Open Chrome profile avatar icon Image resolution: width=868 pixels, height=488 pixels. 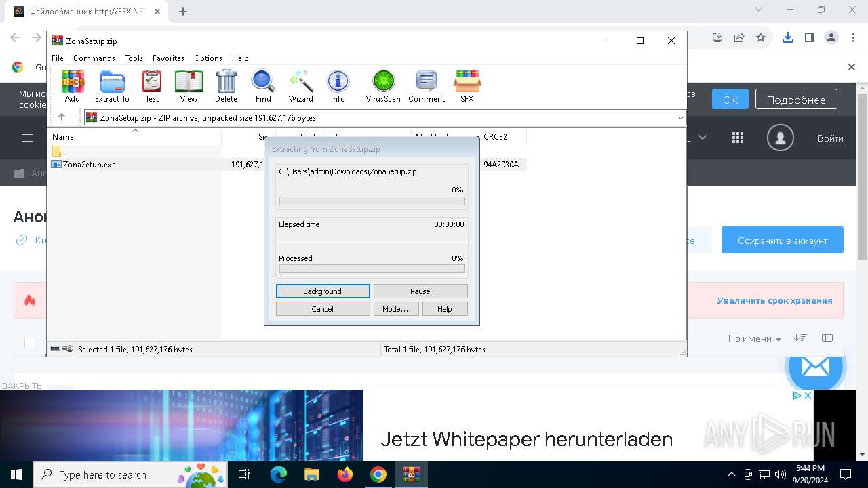pyautogui.click(x=831, y=38)
